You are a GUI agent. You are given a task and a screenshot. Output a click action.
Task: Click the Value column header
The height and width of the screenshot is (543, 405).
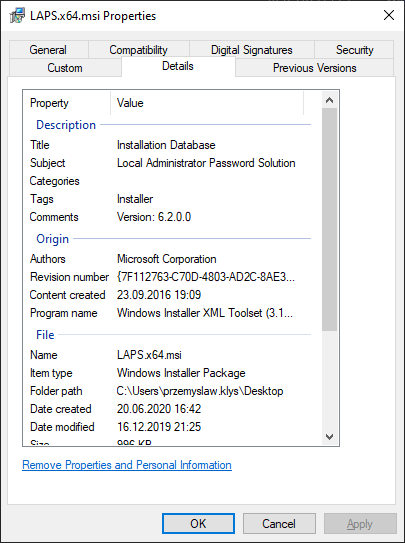(207, 103)
